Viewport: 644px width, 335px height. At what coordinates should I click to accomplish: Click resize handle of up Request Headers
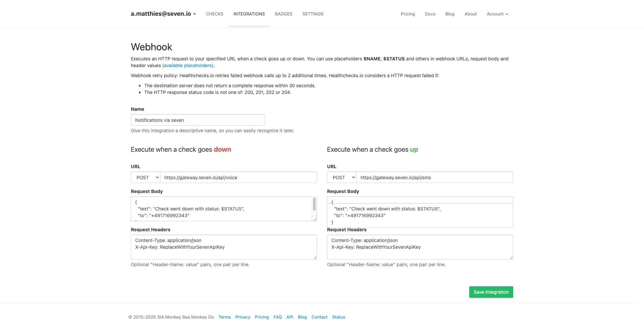click(511, 257)
